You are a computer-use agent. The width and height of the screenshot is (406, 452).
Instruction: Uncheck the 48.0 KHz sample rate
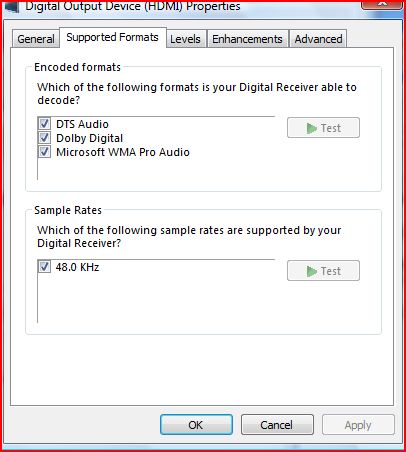[44, 267]
